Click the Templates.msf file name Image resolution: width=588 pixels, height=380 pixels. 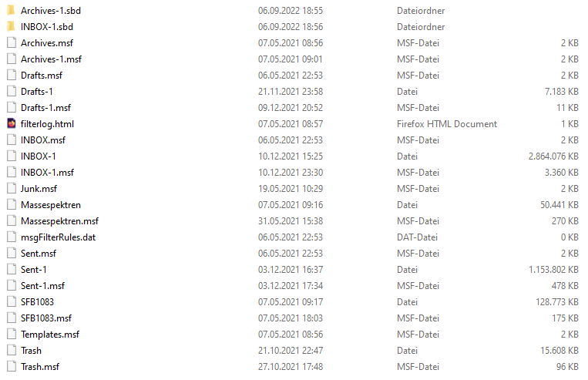point(50,335)
